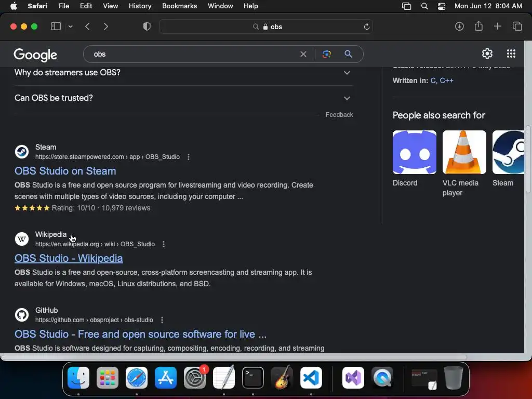The image size is (532, 399).
Task: Open a new tab
Action: [497, 26]
